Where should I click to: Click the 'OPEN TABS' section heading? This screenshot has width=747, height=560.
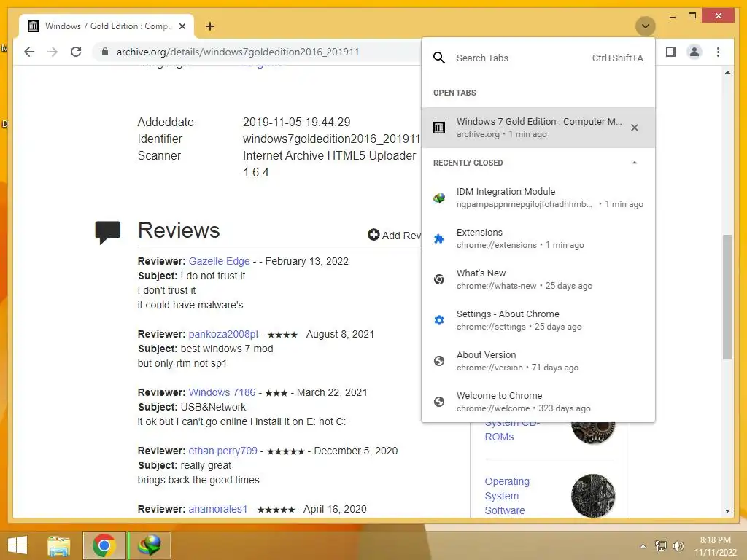coord(454,93)
